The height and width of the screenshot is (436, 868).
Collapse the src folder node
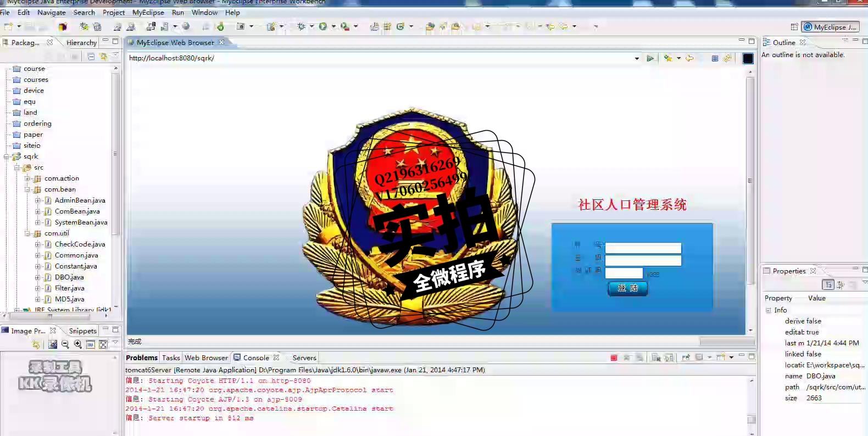17,167
